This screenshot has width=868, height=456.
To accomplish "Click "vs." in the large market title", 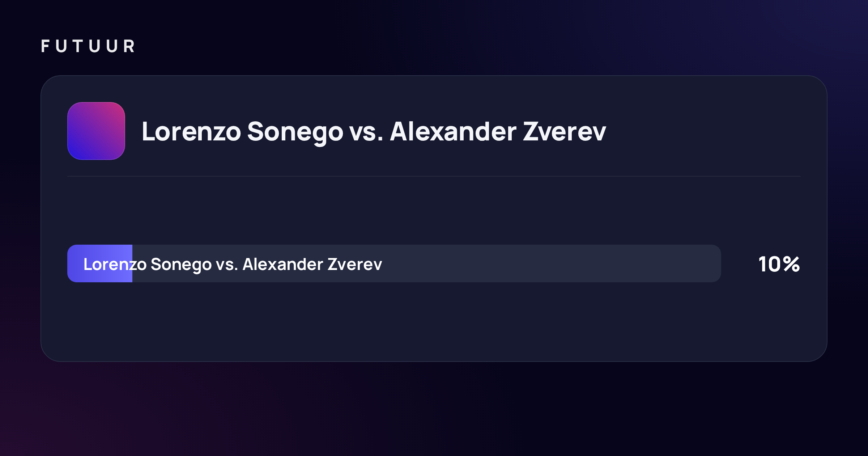I will [x=366, y=132].
